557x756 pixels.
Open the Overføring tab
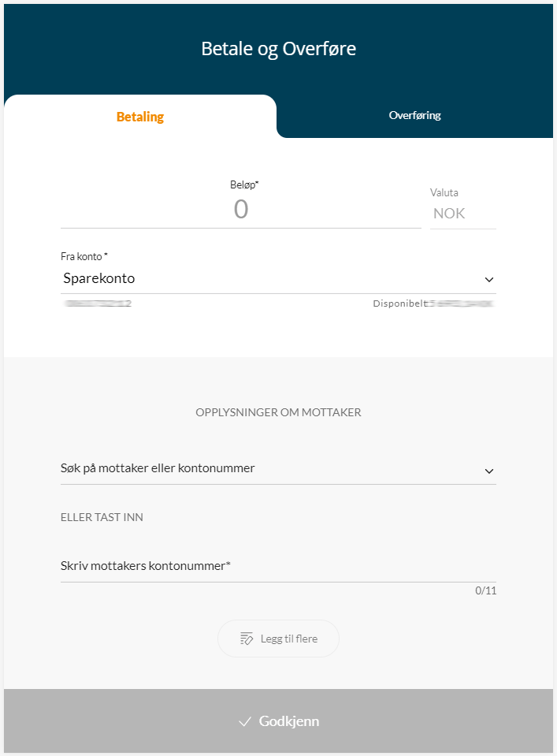(x=414, y=116)
